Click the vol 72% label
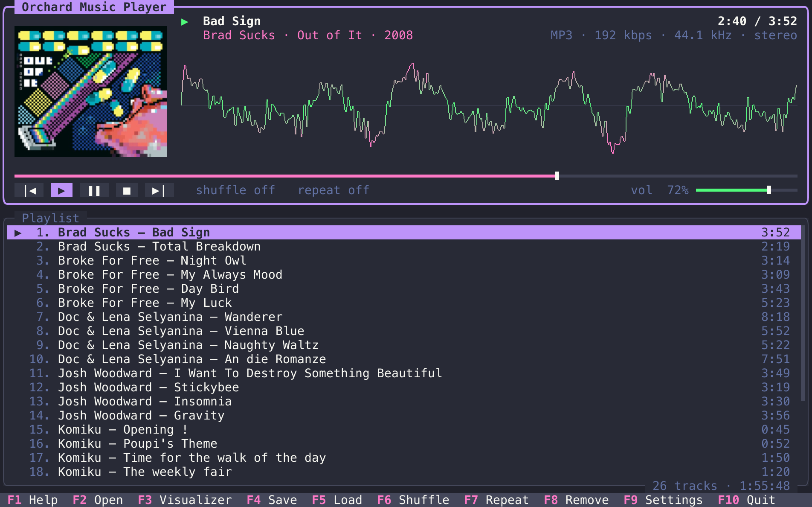Viewport: 812px width, 507px height. pos(660,190)
